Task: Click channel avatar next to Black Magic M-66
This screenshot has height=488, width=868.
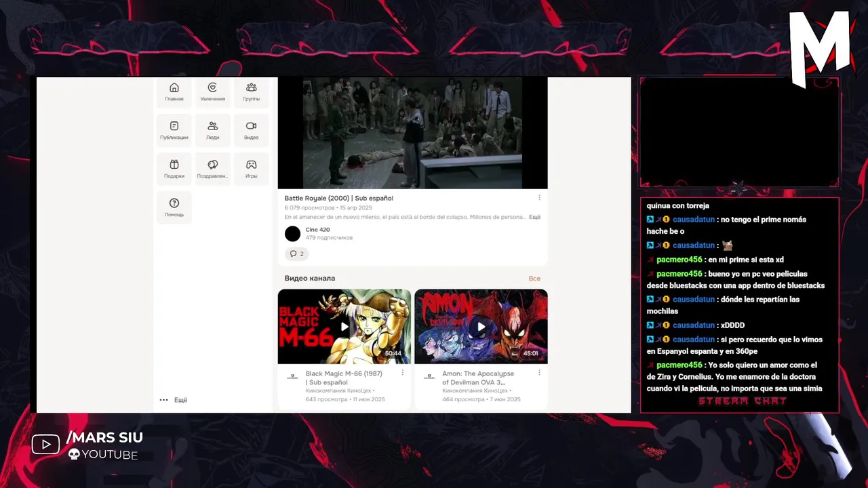Action: (x=292, y=376)
